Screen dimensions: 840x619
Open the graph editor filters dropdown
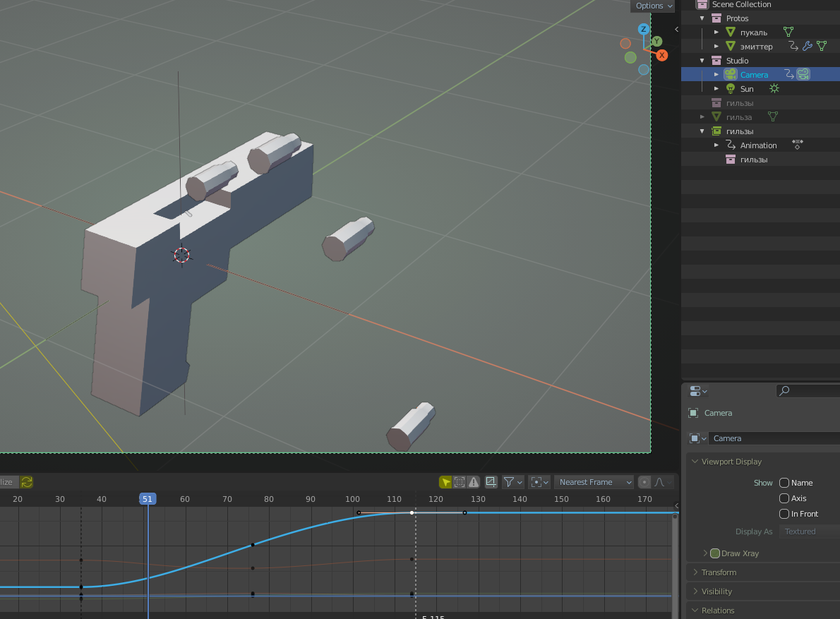(x=512, y=482)
